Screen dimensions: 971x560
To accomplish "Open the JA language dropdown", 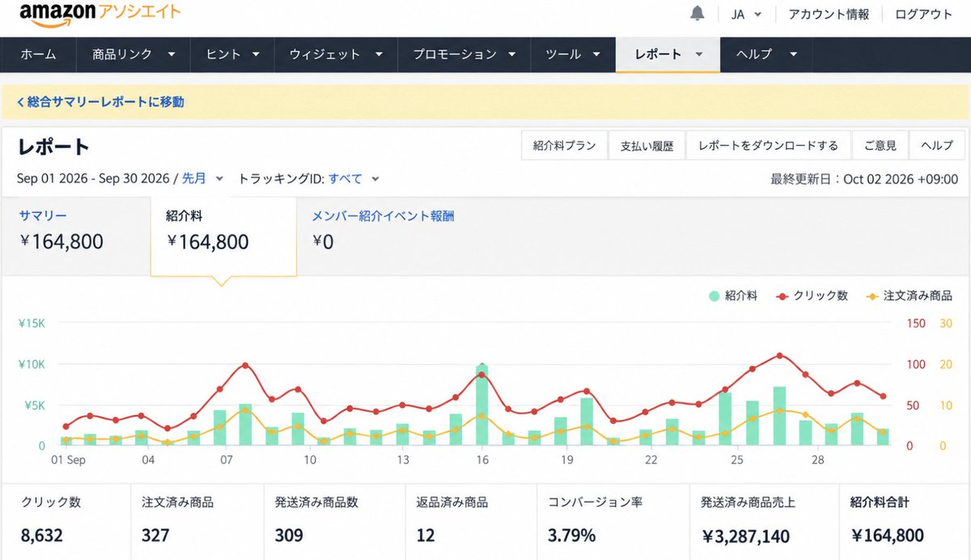I will 746,15.
